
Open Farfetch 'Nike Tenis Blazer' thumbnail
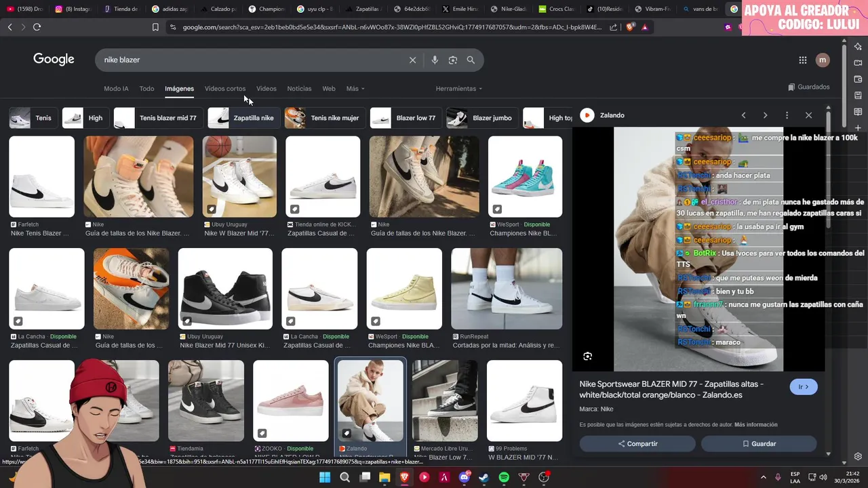[x=41, y=176]
